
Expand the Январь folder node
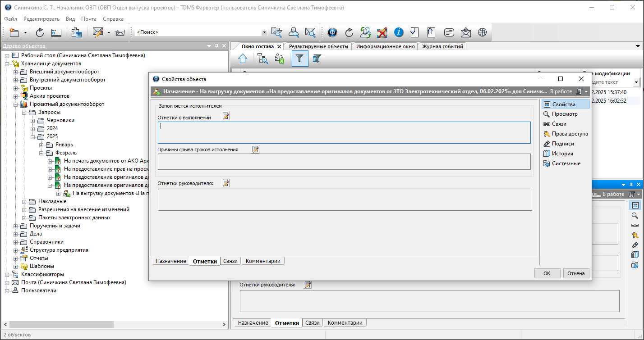coord(41,145)
